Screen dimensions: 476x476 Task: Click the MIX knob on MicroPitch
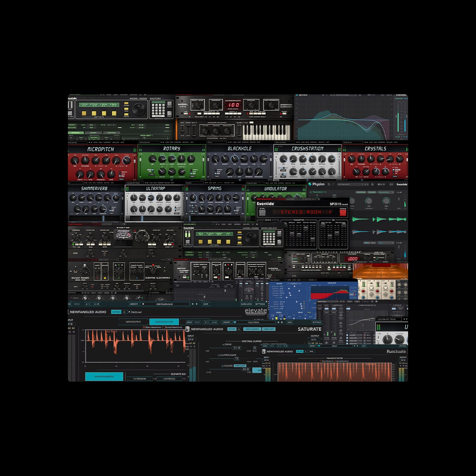coord(75,160)
